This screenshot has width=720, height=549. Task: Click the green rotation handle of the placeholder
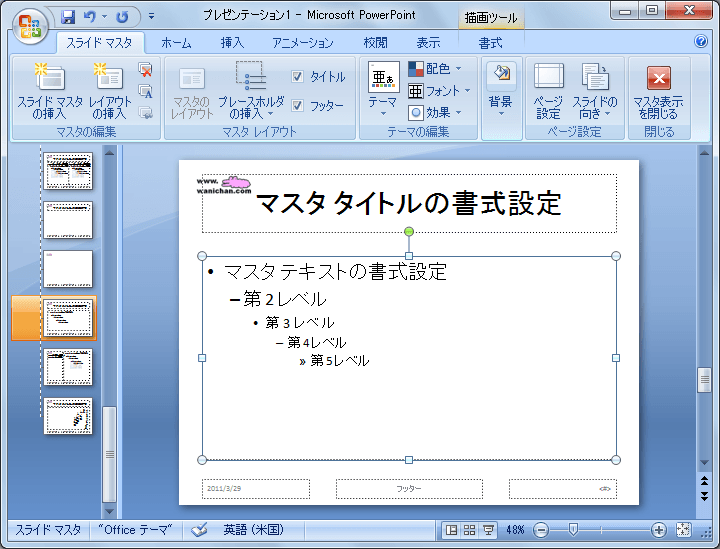coord(409,231)
